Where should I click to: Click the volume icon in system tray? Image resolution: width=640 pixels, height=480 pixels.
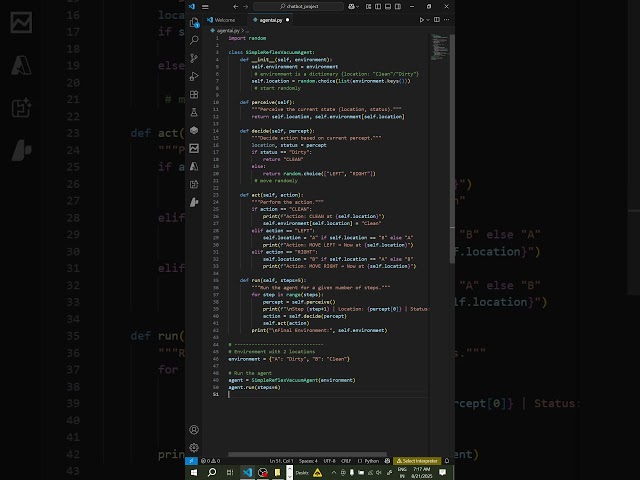379,473
